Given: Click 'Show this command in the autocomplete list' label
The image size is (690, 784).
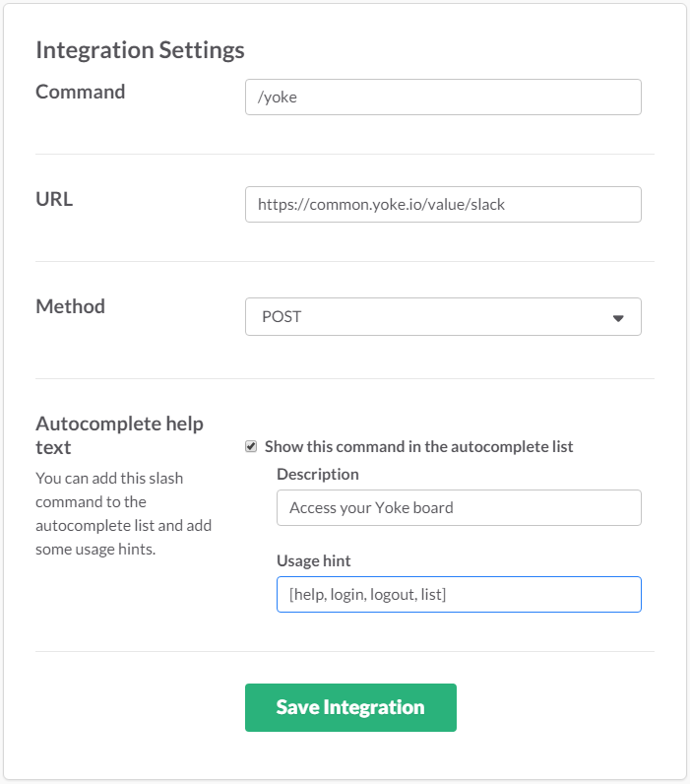Looking at the screenshot, I should pyautogui.click(x=418, y=447).
